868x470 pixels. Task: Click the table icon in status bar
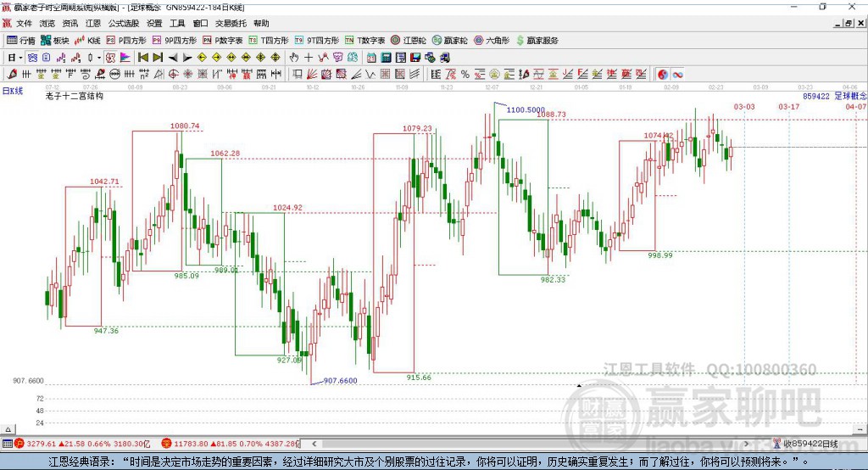coord(7,444)
